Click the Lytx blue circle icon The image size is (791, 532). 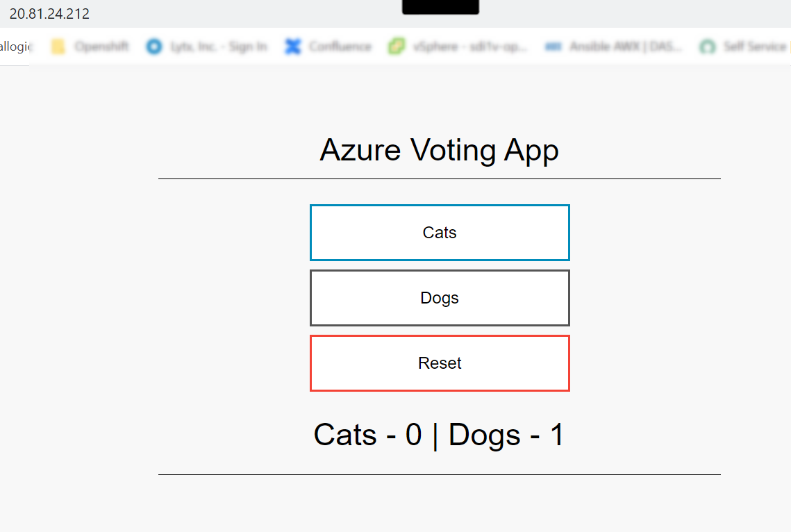coord(154,47)
